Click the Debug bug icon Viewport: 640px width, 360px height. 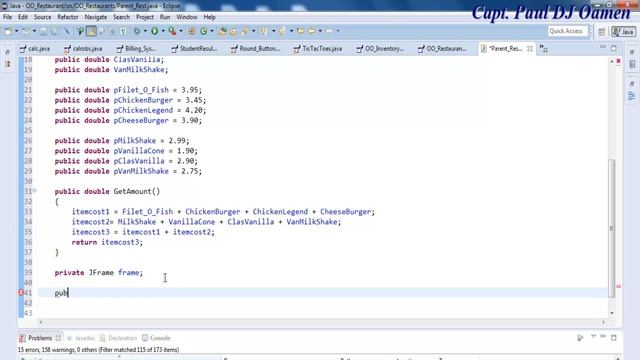(138, 31)
